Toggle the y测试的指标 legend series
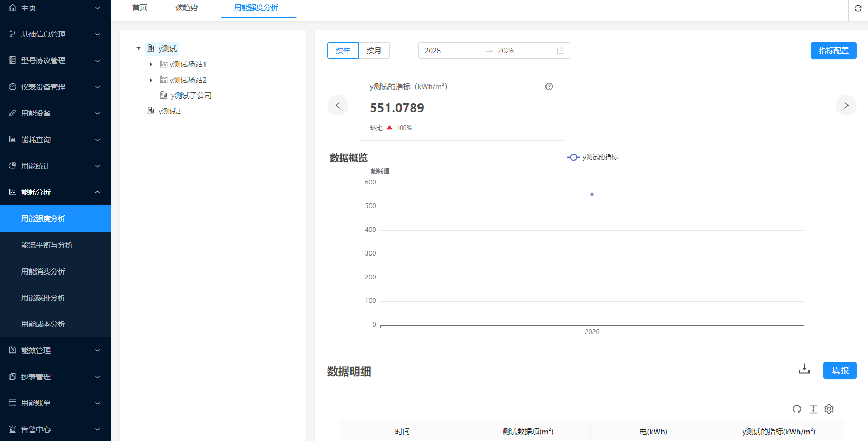This screenshot has width=868, height=441. 592,157
